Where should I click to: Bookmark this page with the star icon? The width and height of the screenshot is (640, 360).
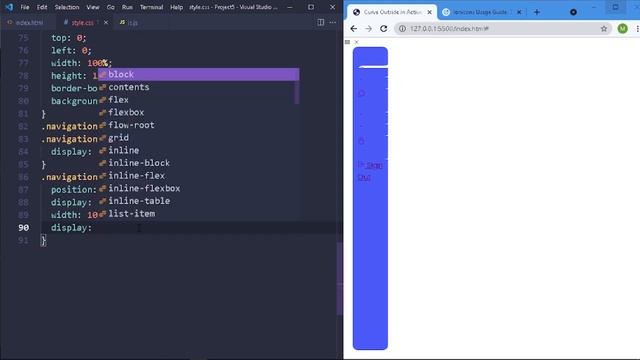coord(604,29)
